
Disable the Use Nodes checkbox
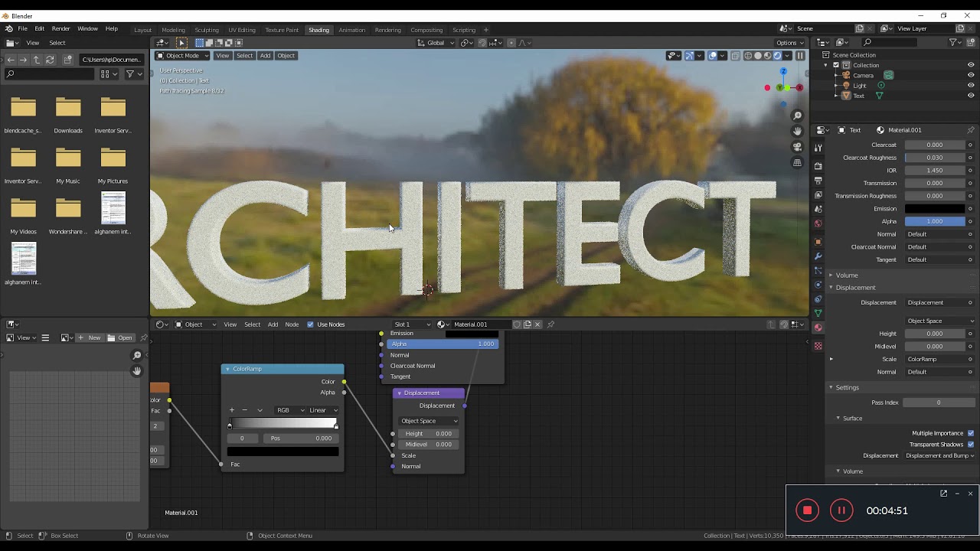[310, 324]
